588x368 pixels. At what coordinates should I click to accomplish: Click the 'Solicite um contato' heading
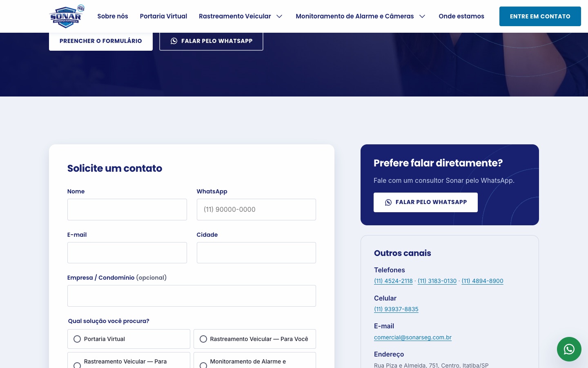115,168
